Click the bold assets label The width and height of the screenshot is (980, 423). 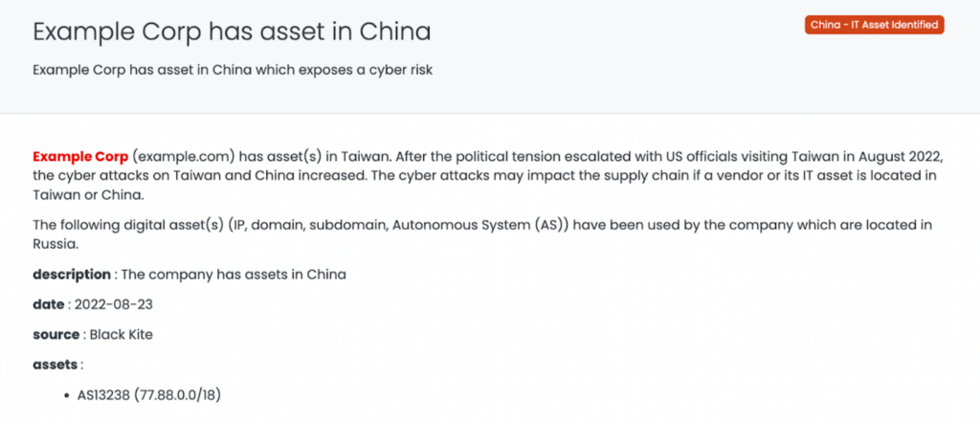click(56, 364)
